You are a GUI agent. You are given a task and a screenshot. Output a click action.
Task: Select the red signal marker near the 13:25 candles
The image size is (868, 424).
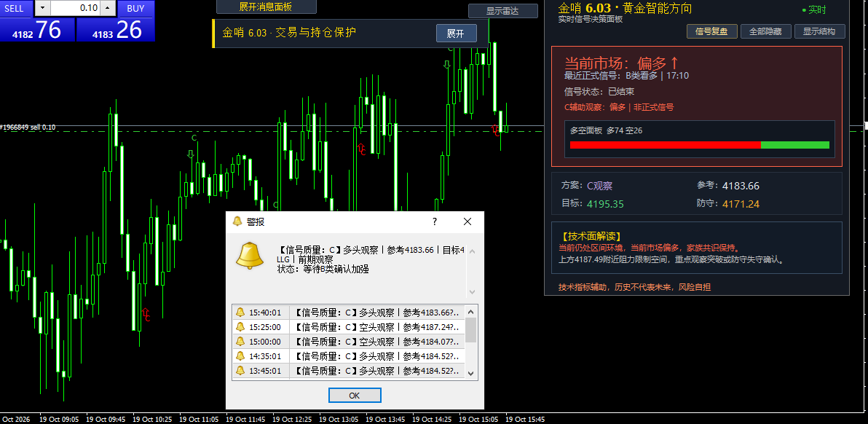click(x=362, y=149)
